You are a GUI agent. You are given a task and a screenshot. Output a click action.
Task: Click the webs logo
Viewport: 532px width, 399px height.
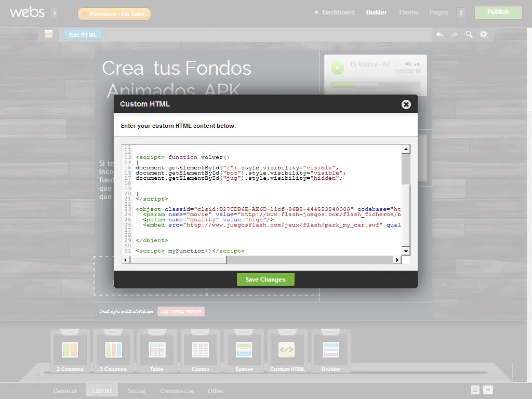(x=27, y=12)
